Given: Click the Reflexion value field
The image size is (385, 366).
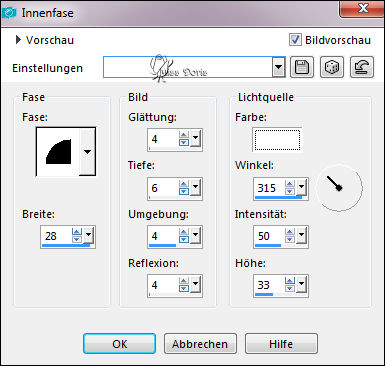Looking at the screenshot, I should point(163,285).
